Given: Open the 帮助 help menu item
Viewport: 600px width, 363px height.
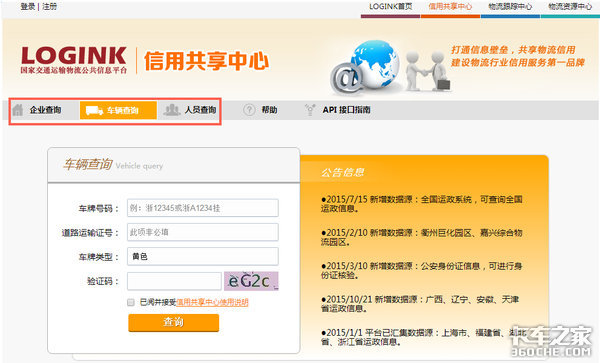Looking at the screenshot, I should coord(269,110).
